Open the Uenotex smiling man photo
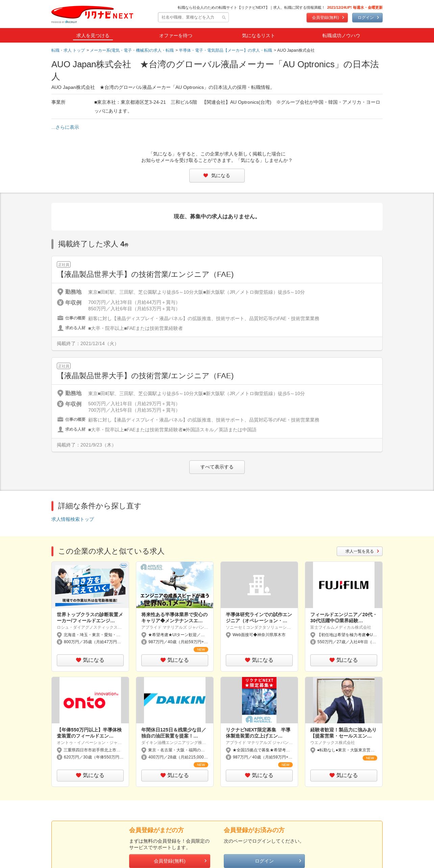The width and height of the screenshot is (434, 868). click(x=344, y=700)
